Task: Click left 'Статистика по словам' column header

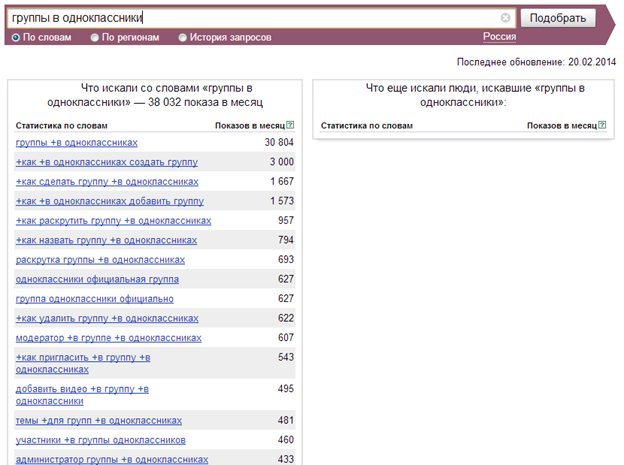Action: click(x=62, y=125)
